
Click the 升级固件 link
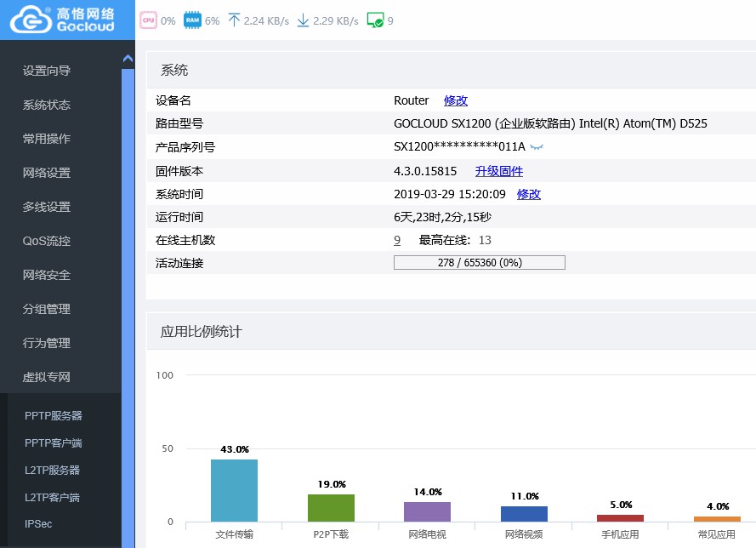(499, 171)
